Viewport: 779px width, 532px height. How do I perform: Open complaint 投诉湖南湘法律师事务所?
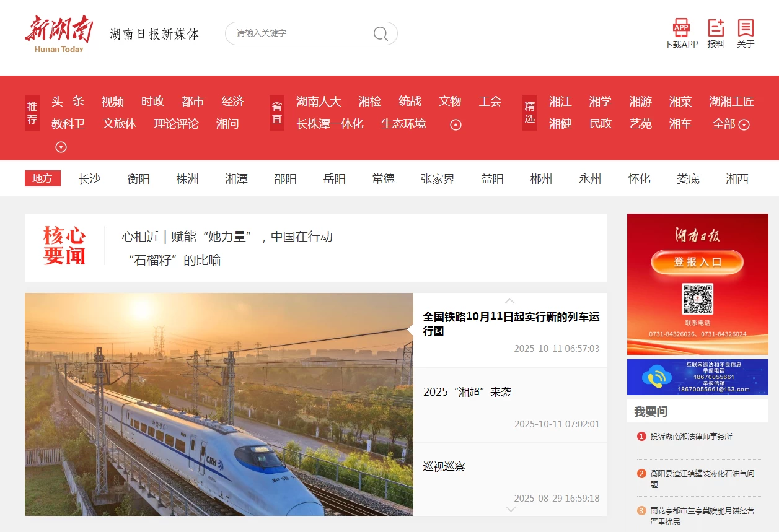point(691,437)
